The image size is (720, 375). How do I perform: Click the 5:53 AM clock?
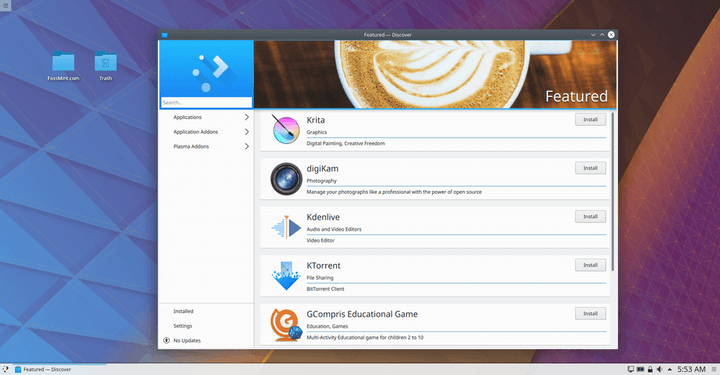[691, 369]
